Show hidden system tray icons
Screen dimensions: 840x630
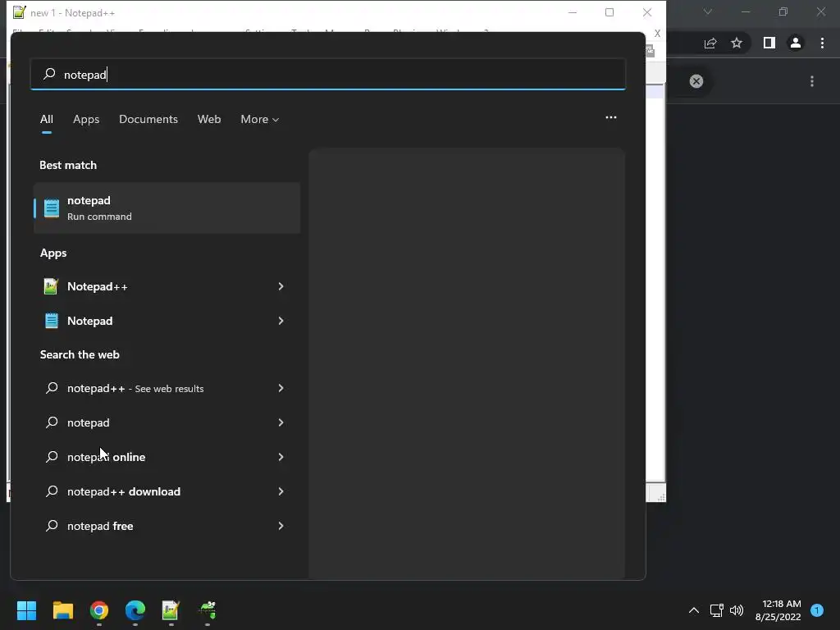click(694, 610)
